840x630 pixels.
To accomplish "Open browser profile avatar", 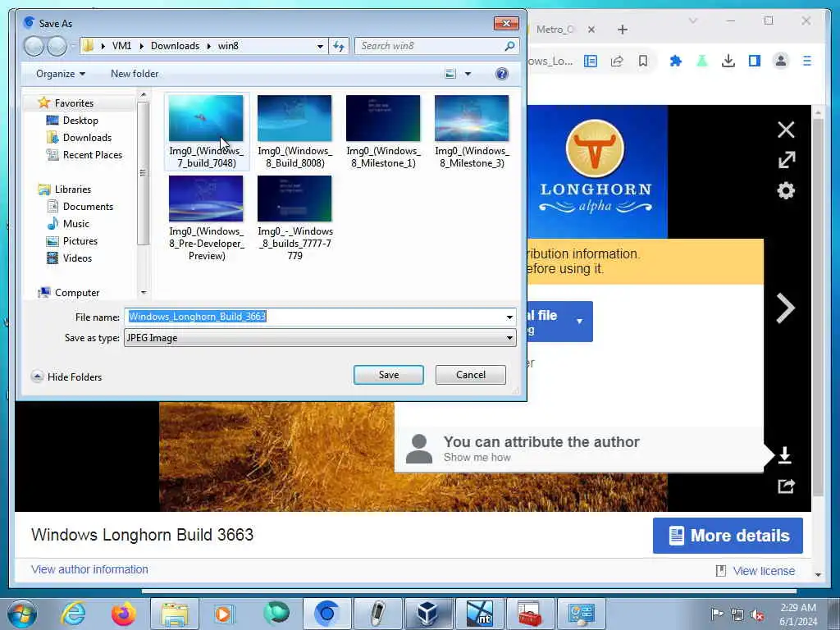I will pyautogui.click(x=781, y=61).
